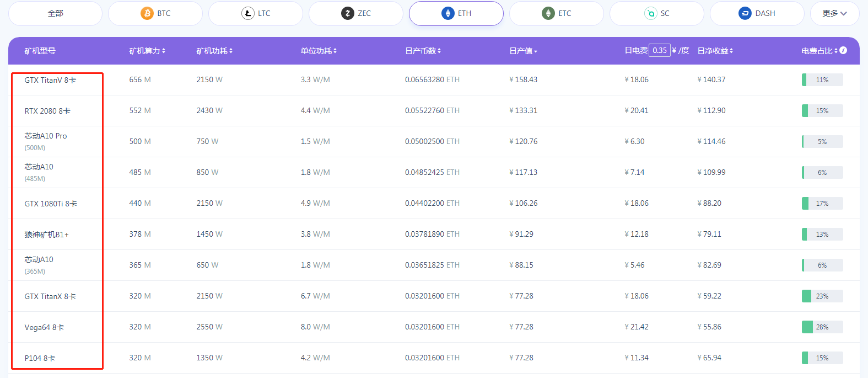Sort by 日产值 column header
868x378 pixels.
pos(523,51)
